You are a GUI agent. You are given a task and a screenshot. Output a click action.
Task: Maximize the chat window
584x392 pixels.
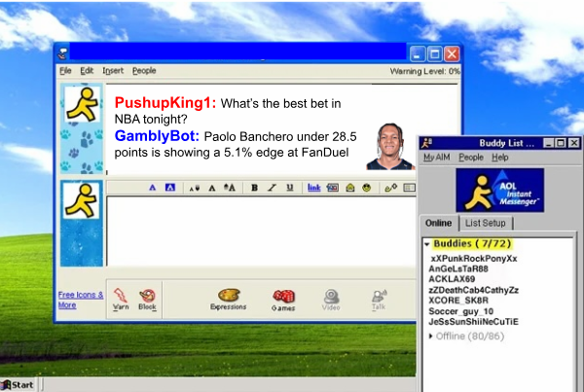435,54
